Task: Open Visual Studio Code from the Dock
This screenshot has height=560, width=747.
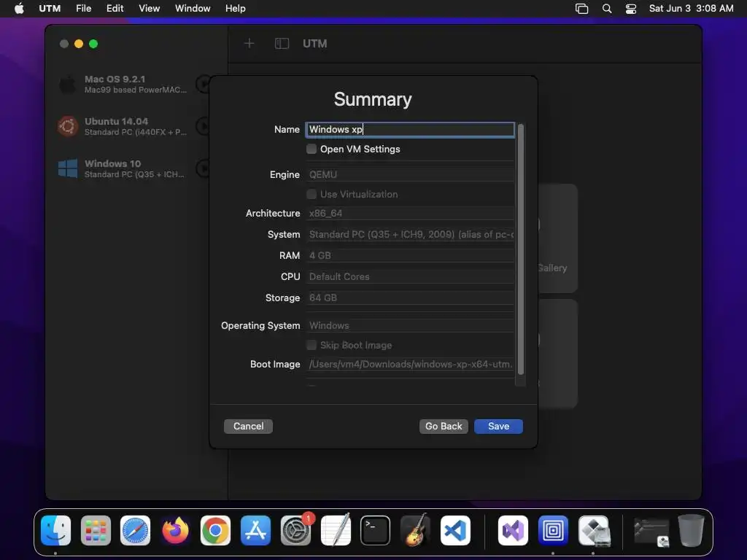Action: 455,530
